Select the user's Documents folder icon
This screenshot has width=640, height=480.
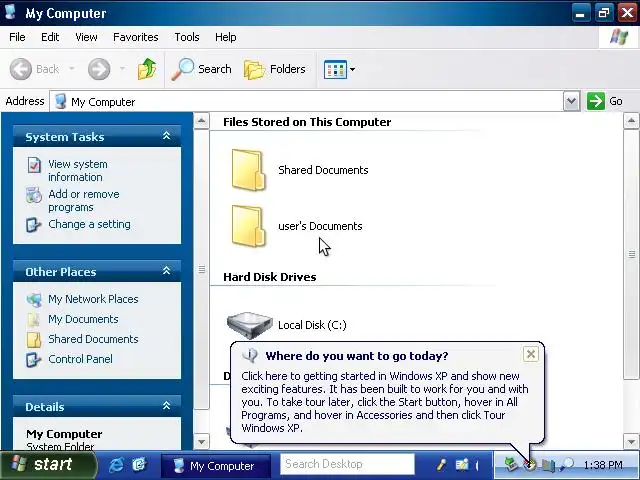(x=248, y=226)
